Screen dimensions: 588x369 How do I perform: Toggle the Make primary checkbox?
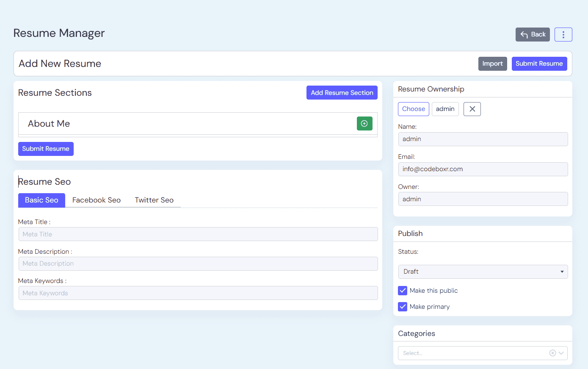pos(403,307)
